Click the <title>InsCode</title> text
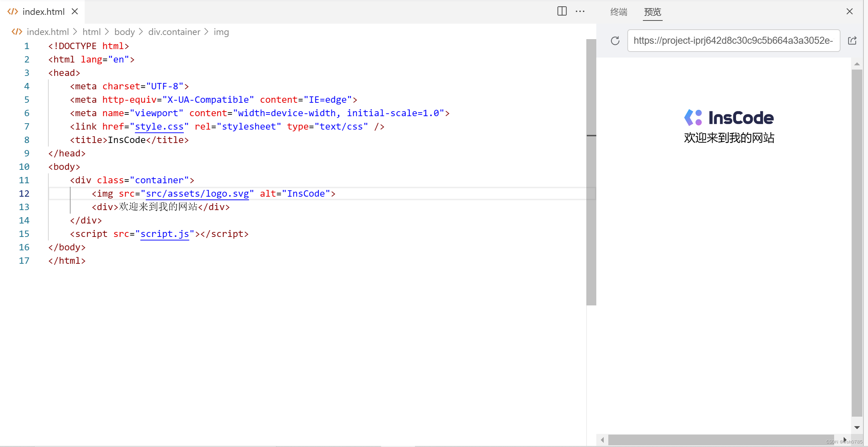868x447 pixels. pos(129,140)
